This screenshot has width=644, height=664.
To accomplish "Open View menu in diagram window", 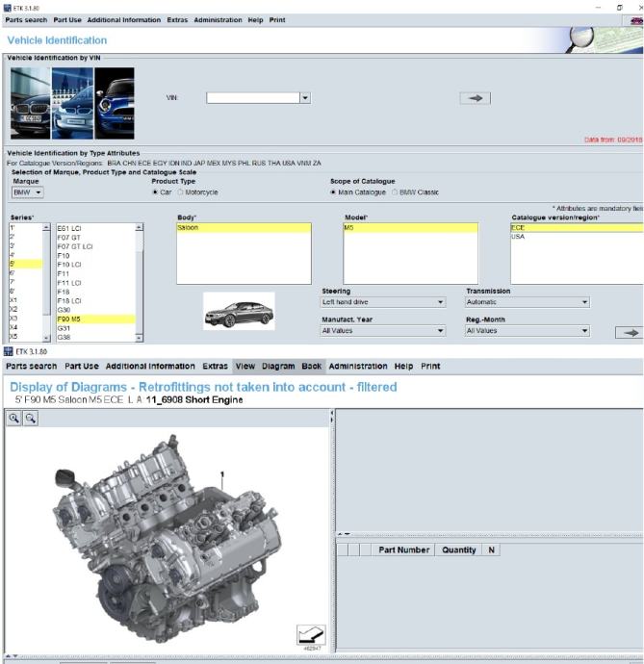I will 245,367.
